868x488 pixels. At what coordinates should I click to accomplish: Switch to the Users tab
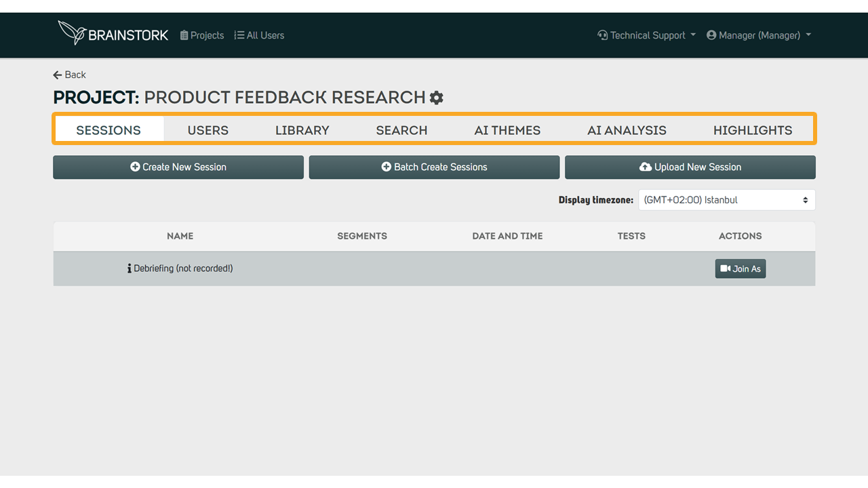coord(208,130)
